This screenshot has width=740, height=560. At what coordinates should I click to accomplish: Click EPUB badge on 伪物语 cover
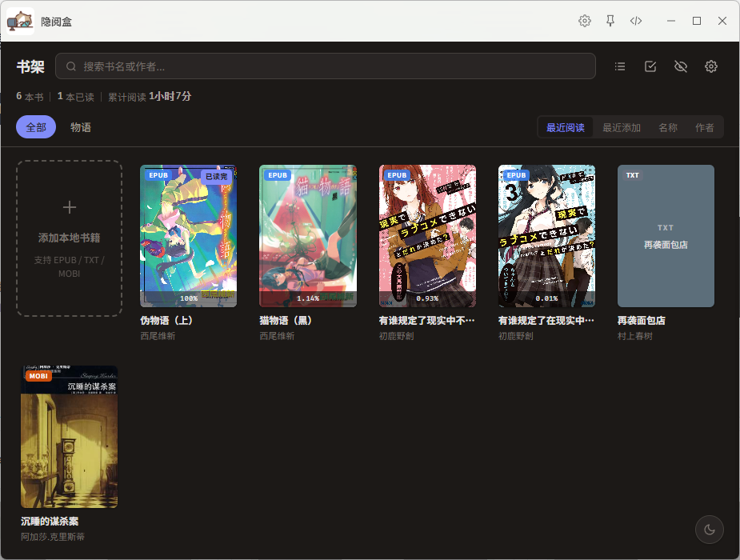pos(158,175)
